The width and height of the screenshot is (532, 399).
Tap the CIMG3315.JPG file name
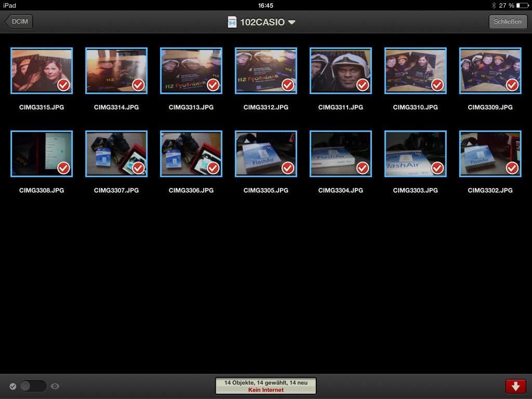[x=42, y=107]
